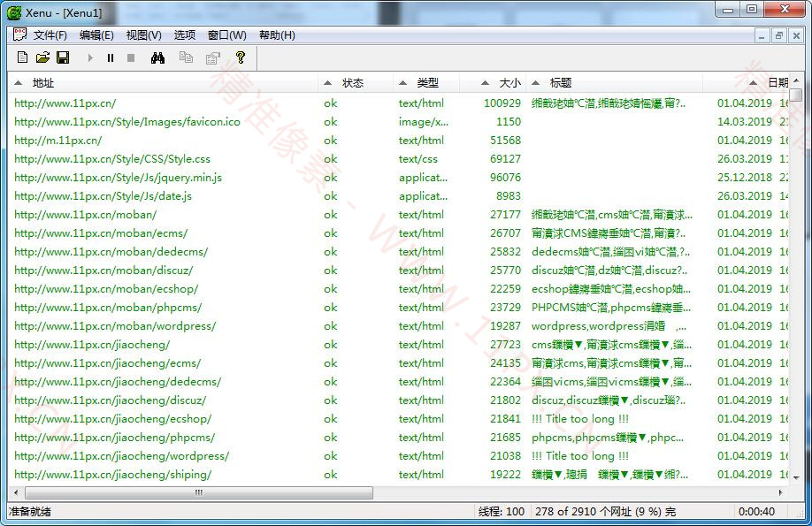Open the 选项 menu
The width and height of the screenshot is (812, 526).
point(185,35)
